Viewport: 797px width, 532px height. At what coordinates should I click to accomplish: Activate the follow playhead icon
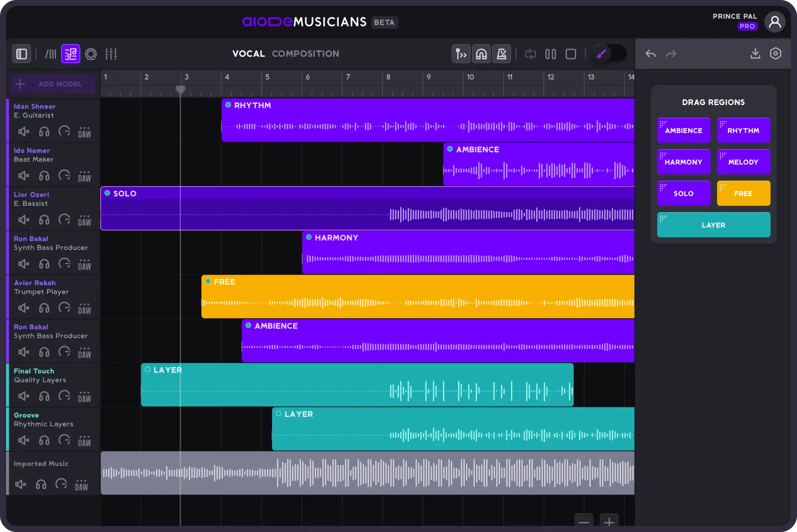461,54
